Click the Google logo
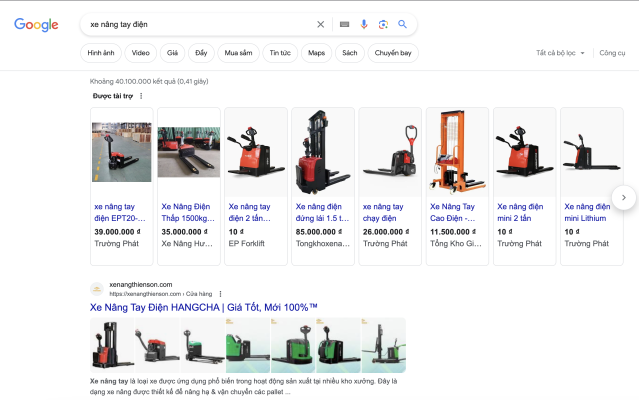The width and height of the screenshot is (639, 400). pyautogui.click(x=36, y=25)
